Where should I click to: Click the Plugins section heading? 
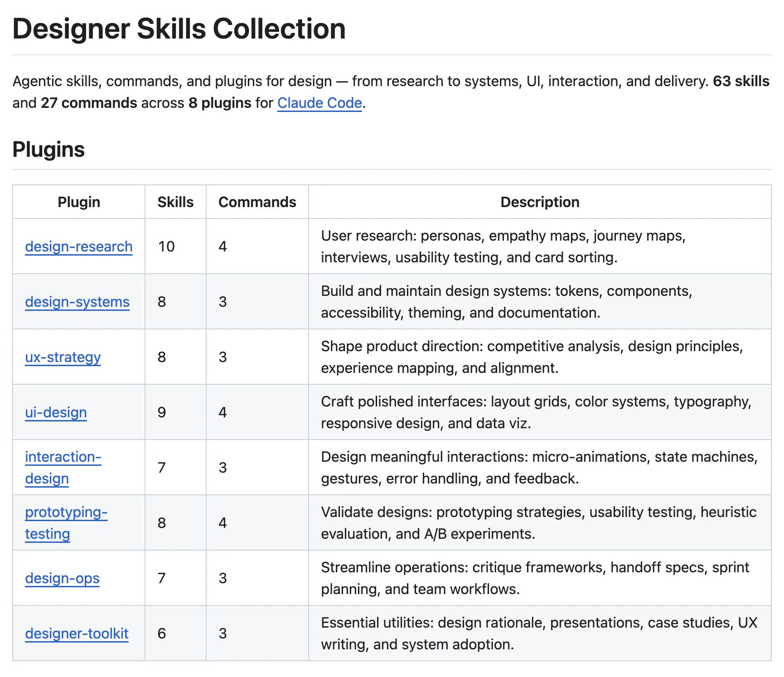48,150
